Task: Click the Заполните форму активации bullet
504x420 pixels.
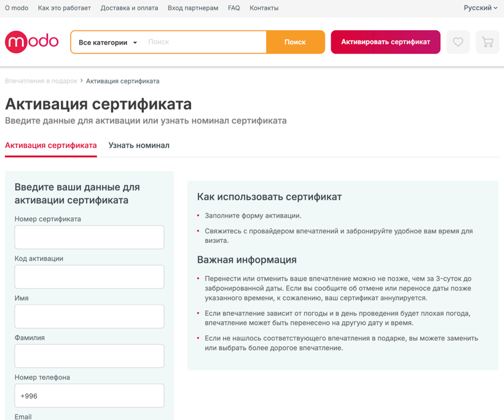Action: tap(253, 216)
